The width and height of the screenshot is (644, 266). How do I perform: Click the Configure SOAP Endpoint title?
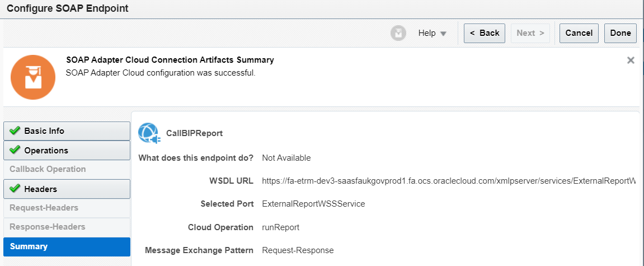coord(68,8)
